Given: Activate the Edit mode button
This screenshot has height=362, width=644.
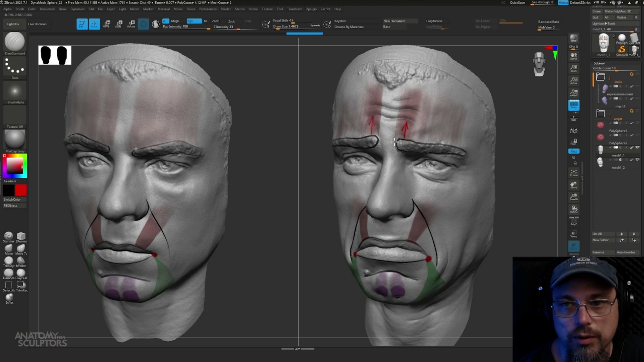Looking at the screenshot, I should 82,24.
